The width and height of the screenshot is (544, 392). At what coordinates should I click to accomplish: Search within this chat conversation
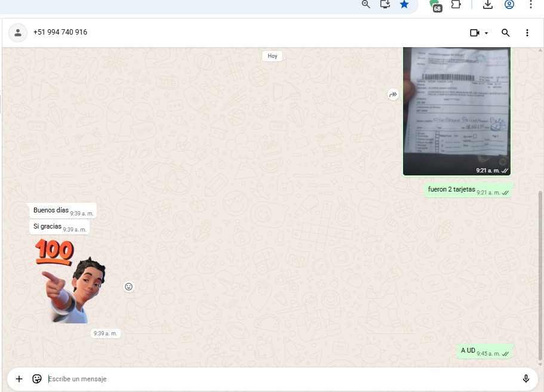point(506,33)
